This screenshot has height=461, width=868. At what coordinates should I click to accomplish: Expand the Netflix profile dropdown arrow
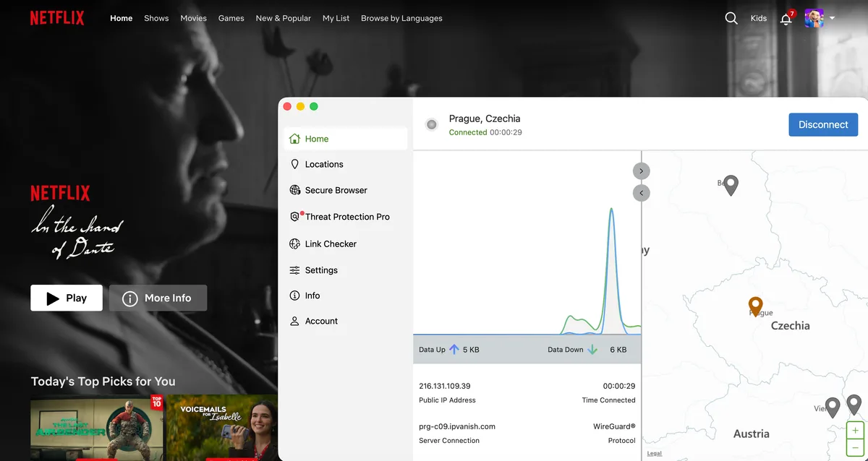(x=832, y=18)
